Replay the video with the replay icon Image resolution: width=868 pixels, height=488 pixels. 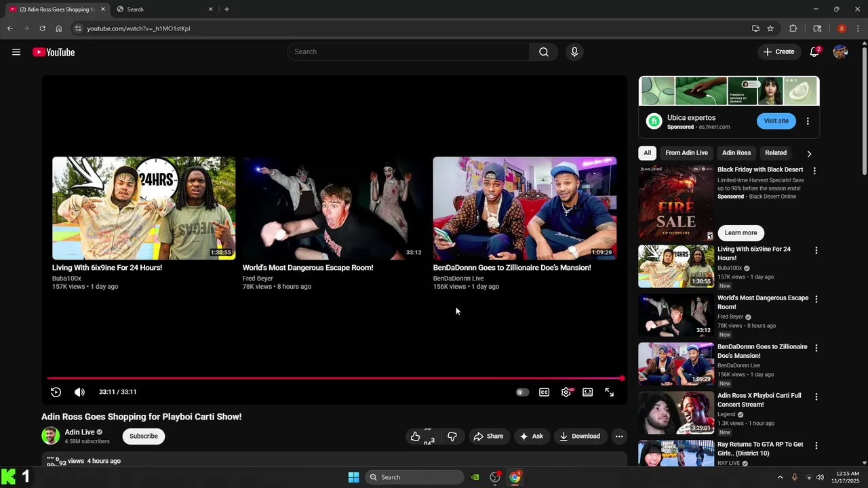(x=56, y=392)
